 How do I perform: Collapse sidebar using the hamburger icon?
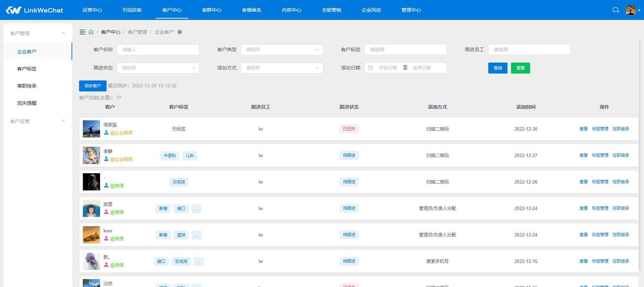click(x=83, y=32)
